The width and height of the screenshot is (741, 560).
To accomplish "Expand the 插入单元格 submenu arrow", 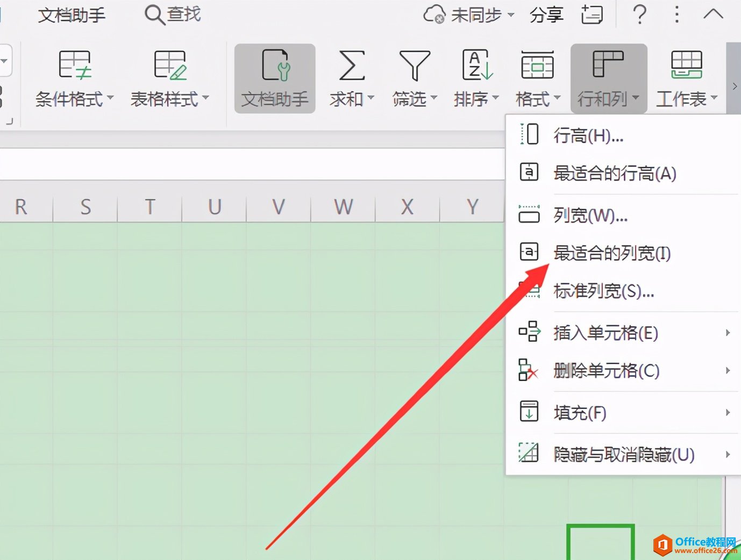I will pyautogui.click(x=728, y=333).
